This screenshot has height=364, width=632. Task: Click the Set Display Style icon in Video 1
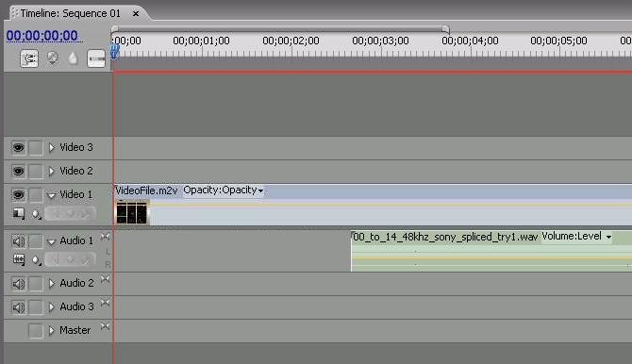click(19, 213)
